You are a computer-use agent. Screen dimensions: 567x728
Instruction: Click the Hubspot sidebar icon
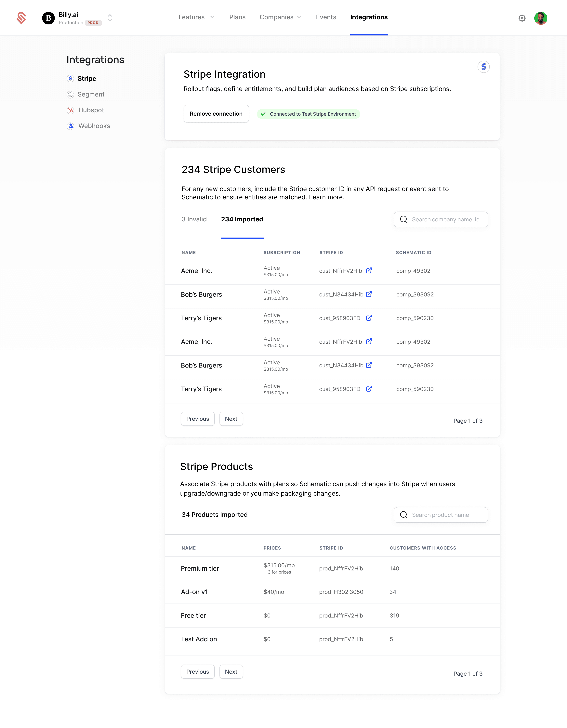pos(70,110)
